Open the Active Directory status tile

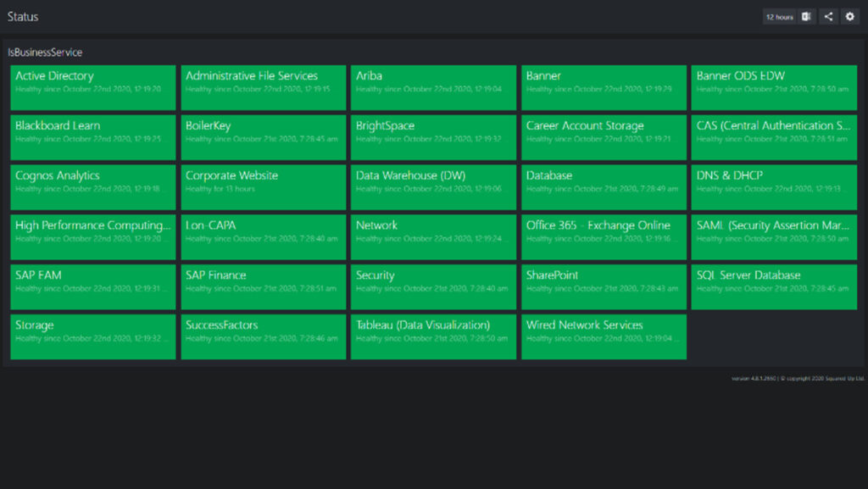coord(93,87)
